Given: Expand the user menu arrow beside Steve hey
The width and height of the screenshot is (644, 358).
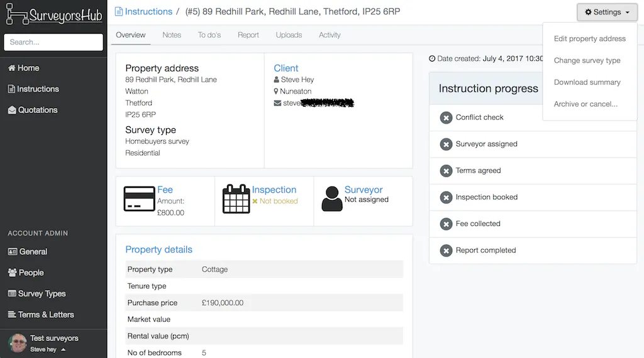Looking at the screenshot, I should (64, 350).
